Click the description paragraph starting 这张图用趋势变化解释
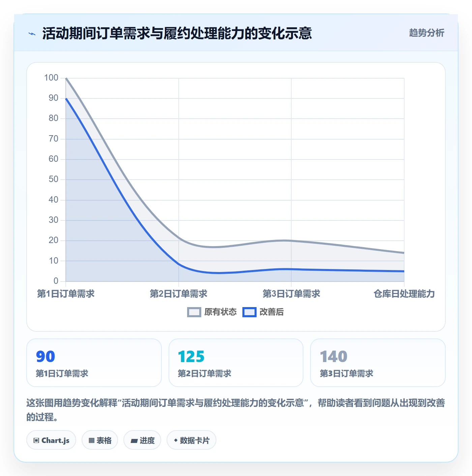The height and width of the screenshot is (476, 472). tap(236, 410)
